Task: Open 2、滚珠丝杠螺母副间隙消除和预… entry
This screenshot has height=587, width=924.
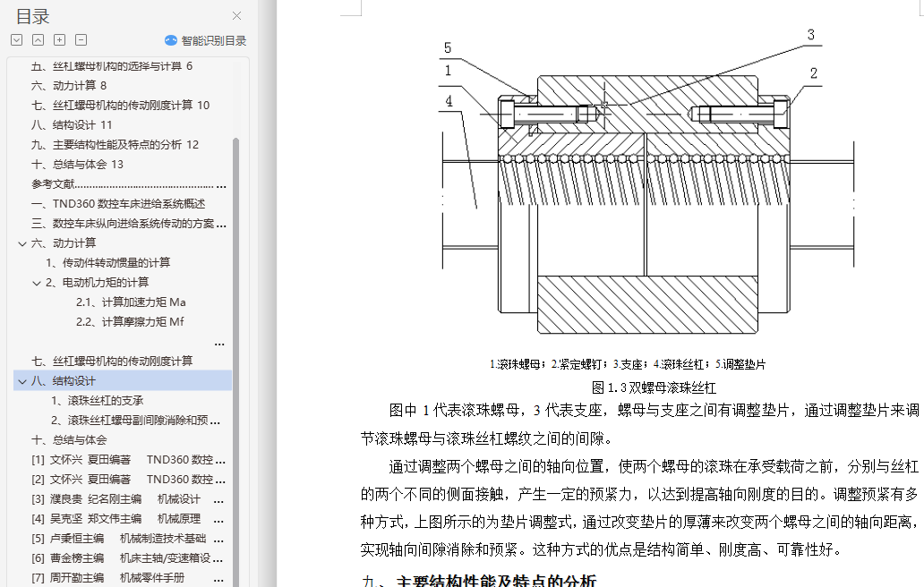Action: tap(135, 421)
